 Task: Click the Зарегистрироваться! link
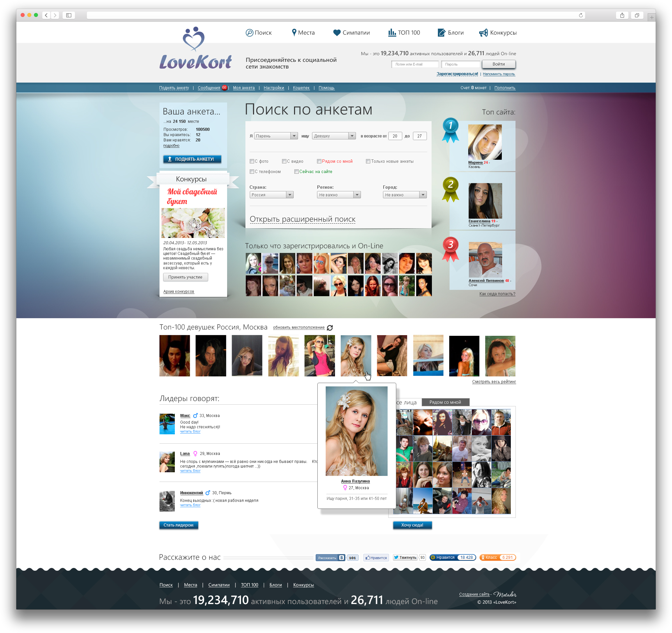pos(457,74)
